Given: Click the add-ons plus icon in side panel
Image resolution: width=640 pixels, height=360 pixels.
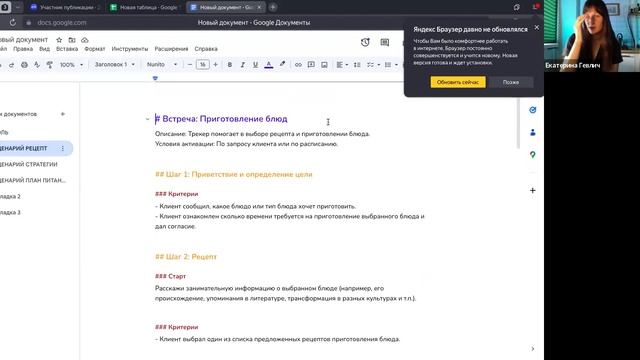Looking at the screenshot, I should [x=533, y=190].
